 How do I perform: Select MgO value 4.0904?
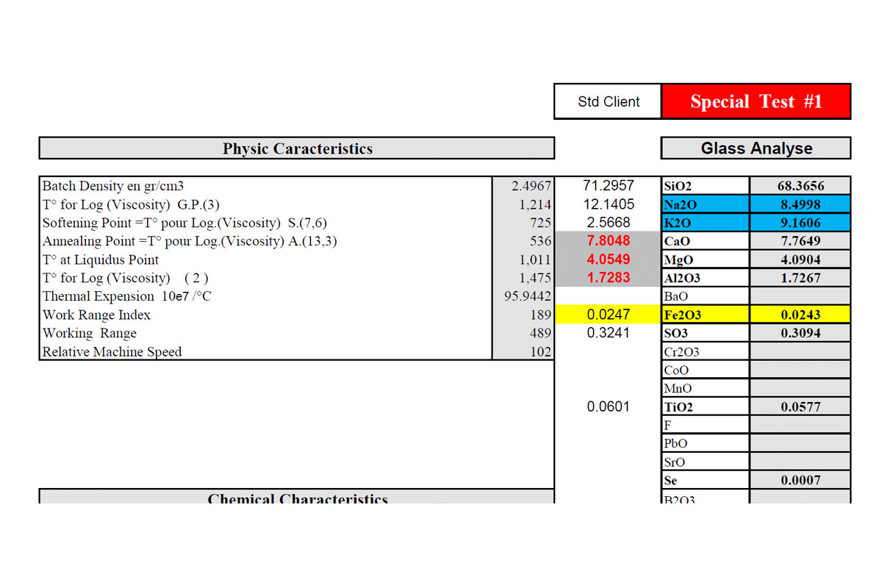800,259
